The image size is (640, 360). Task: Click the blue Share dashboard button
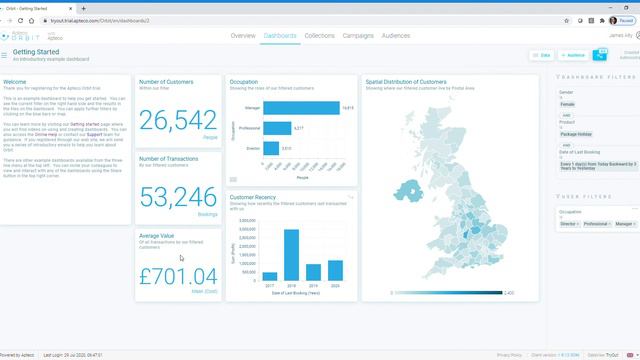[600, 55]
